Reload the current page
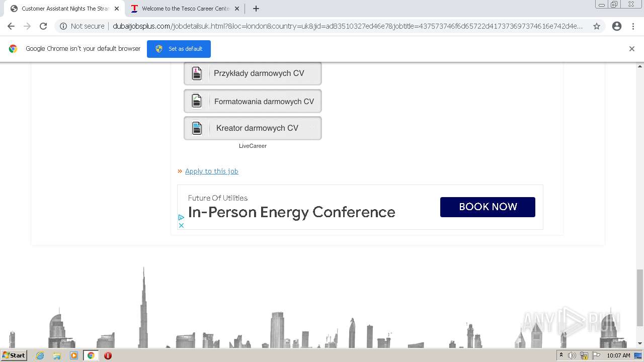 click(x=43, y=26)
